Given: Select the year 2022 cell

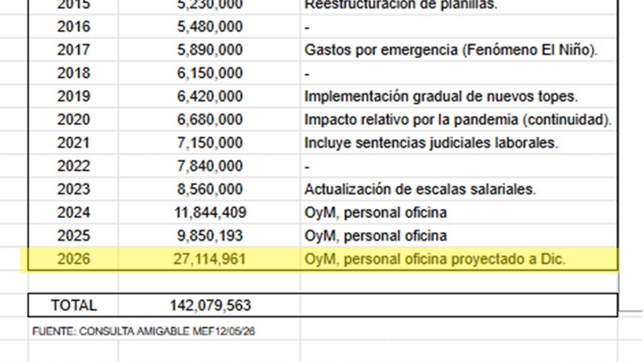Looking at the screenshot, I should 73,165.
